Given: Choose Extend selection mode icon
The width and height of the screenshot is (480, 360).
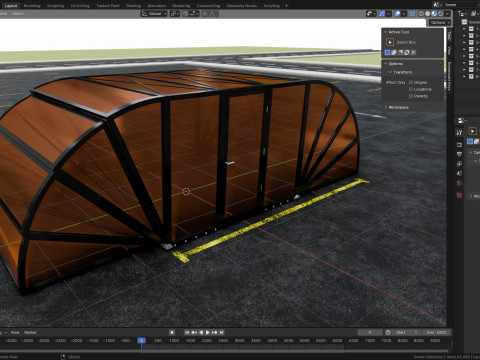Looking at the screenshot, I should tap(394, 52).
